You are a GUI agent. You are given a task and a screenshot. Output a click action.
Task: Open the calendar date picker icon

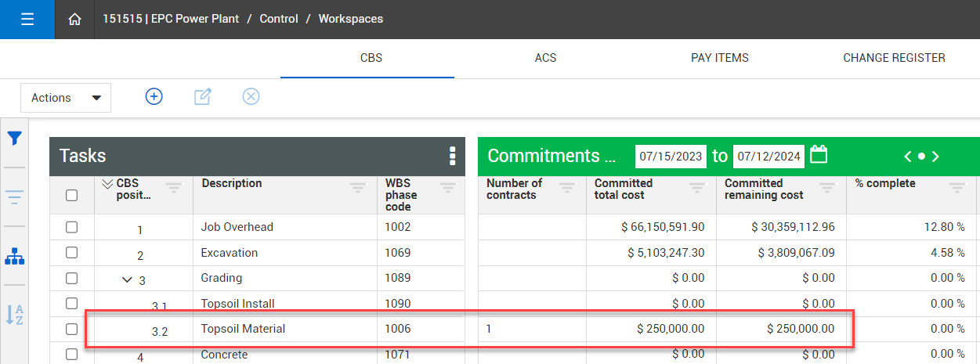tap(819, 155)
